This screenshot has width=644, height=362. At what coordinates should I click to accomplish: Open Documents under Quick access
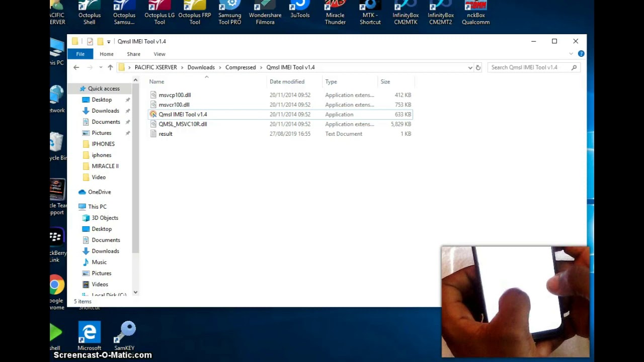(106, 122)
